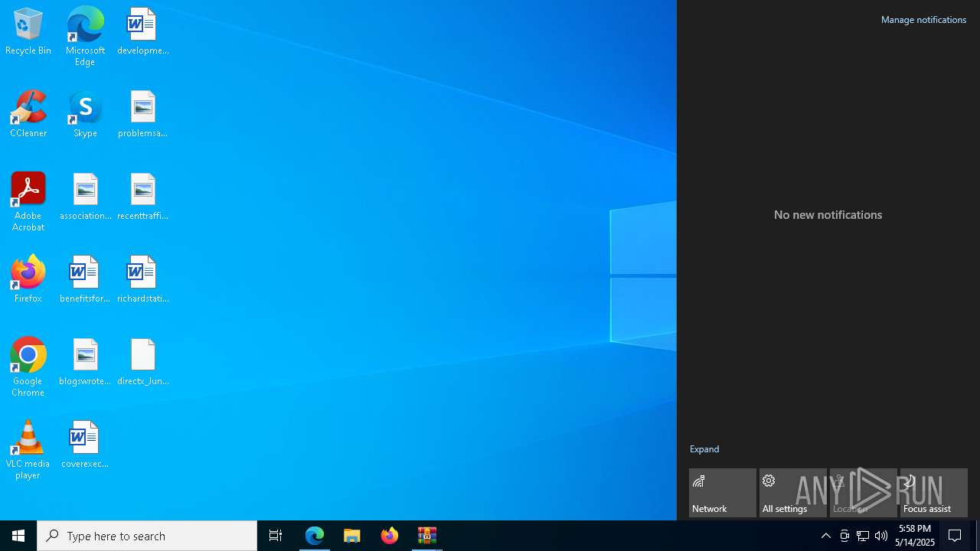Click the volume speaker tray icon

(881, 536)
